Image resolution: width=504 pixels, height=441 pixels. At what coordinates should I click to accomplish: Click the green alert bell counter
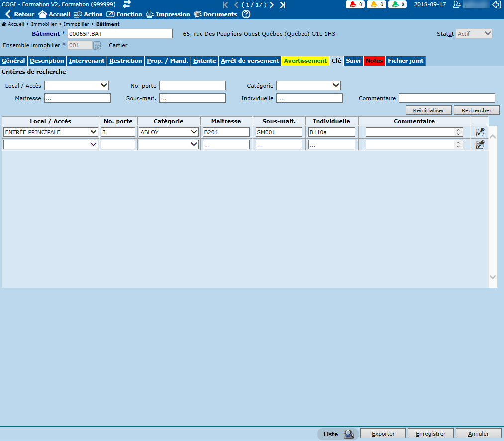pyautogui.click(x=398, y=4)
